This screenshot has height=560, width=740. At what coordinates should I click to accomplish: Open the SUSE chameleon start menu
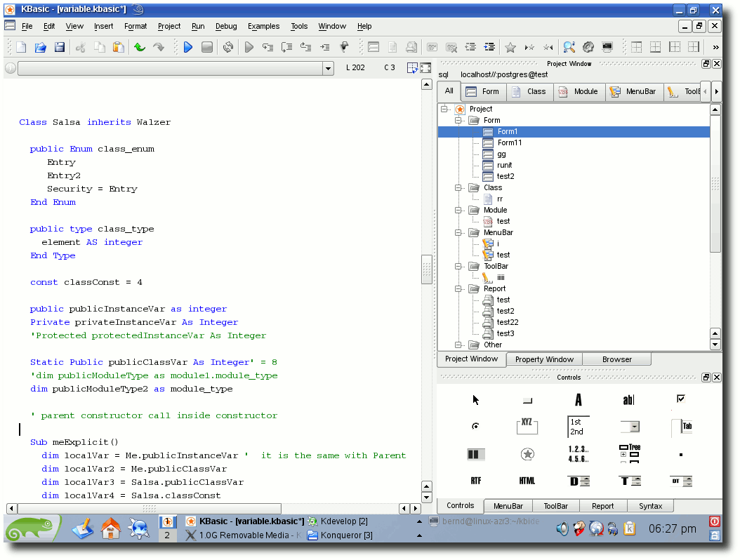(32, 528)
